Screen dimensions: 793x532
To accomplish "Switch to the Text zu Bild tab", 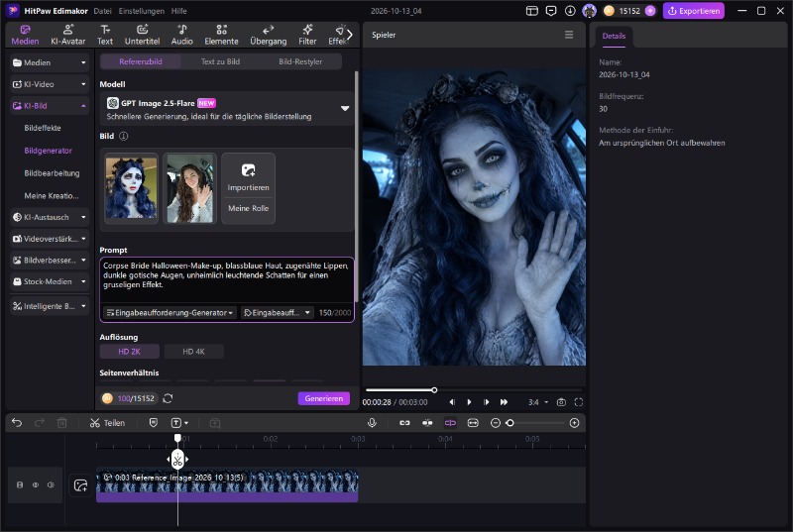I will [x=220, y=61].
